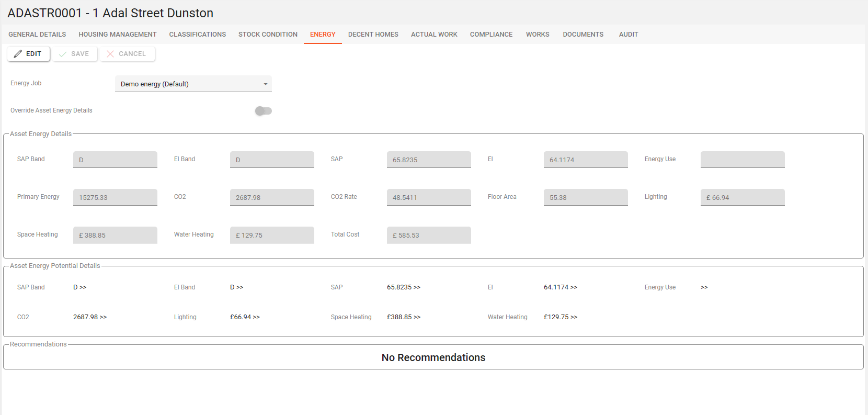Viewport: 868px width, 415px height.
Task: Click the Save checkmark icon
Action: pyautogui.click(x=63, y=54)
